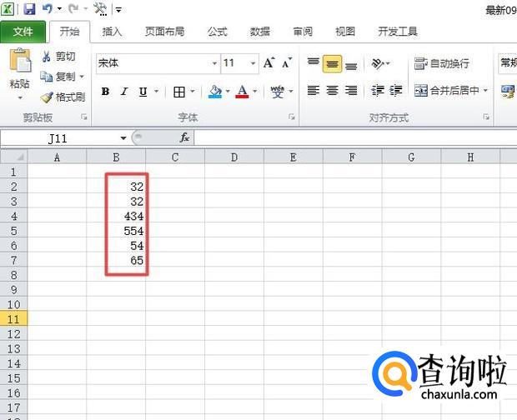
Task: Click in the formula bar
Action: point(355,137)
